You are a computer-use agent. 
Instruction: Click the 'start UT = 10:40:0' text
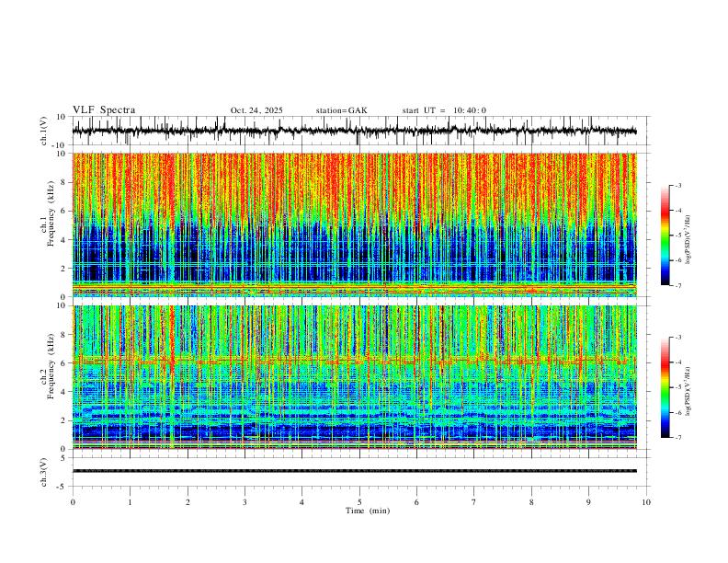click(x=444, y=110)
